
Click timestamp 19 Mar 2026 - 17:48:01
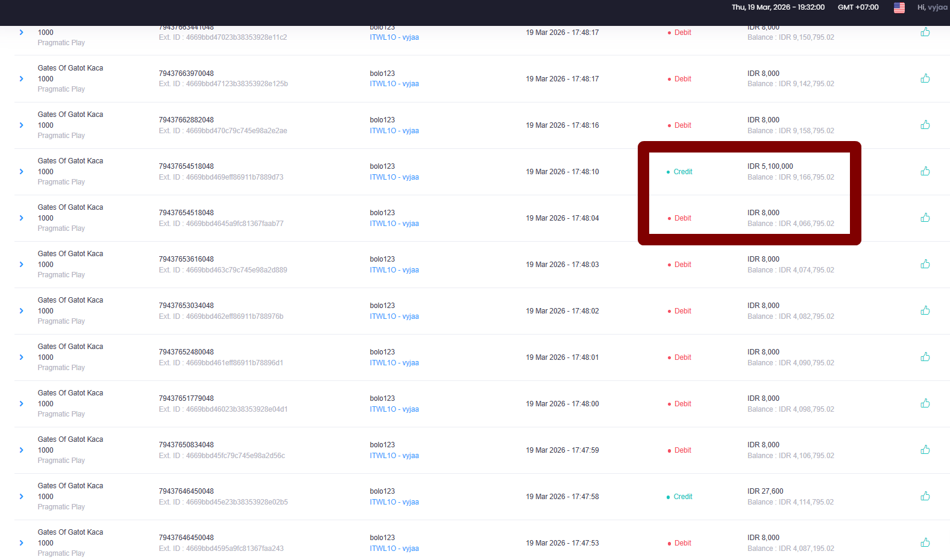[x=562, y=357]
